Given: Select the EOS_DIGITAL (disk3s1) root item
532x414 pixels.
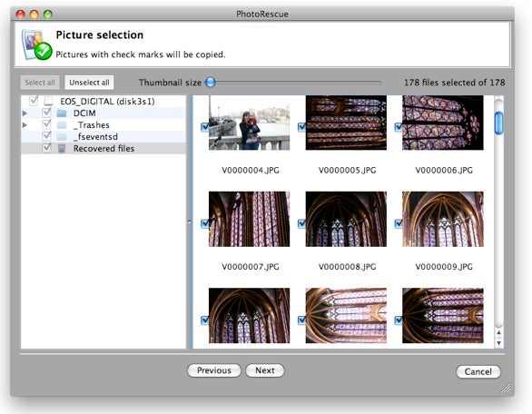Looking at the screenshot, I should (107, 101).
